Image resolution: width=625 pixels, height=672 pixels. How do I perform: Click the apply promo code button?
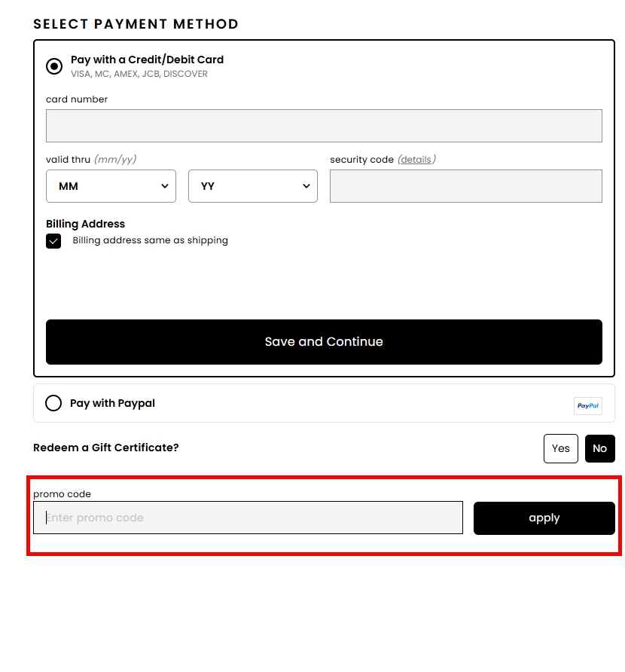coord(544,518)
